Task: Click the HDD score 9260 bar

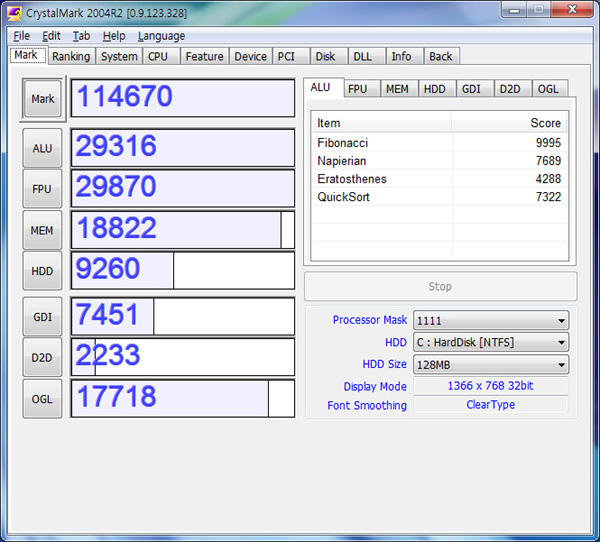Action: [x=183, y=270]
